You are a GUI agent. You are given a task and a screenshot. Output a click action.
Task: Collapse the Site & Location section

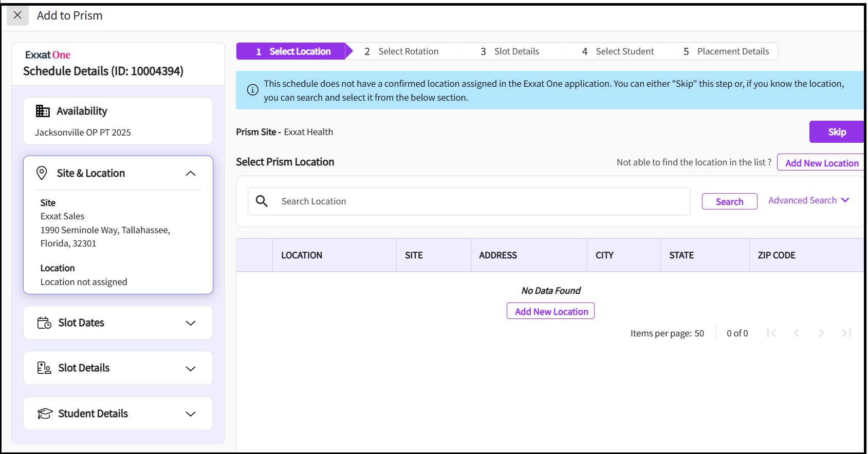click(191, 174)
